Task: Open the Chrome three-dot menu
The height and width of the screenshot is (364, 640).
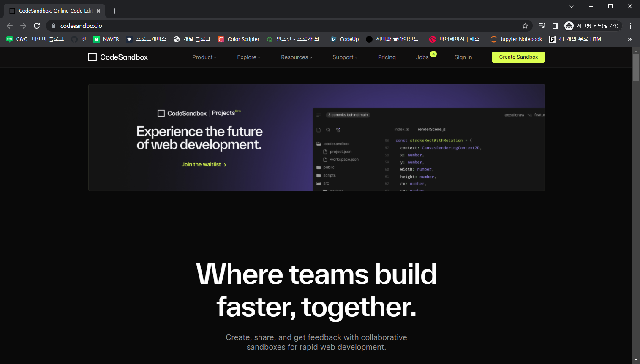Action: tap(630, 26)
